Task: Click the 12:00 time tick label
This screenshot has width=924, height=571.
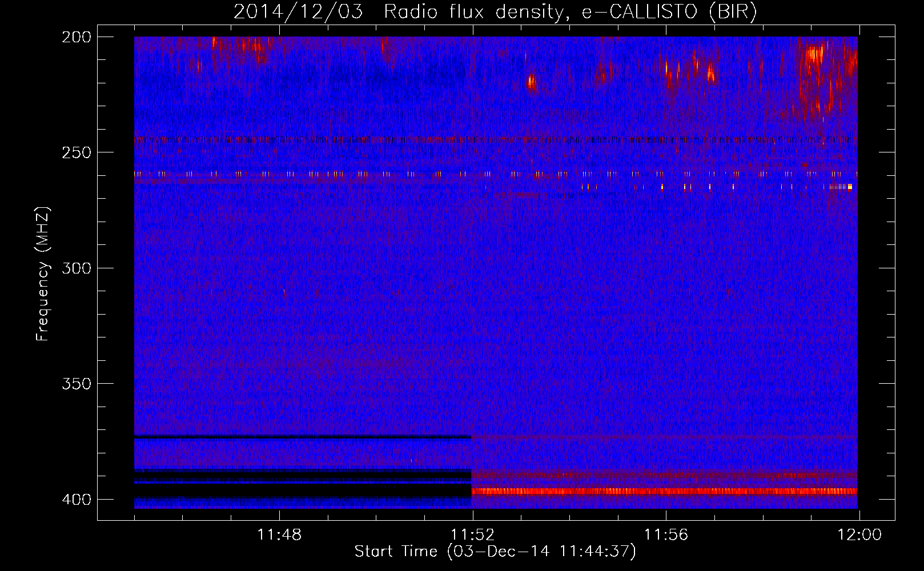Action: coord(859,534)
